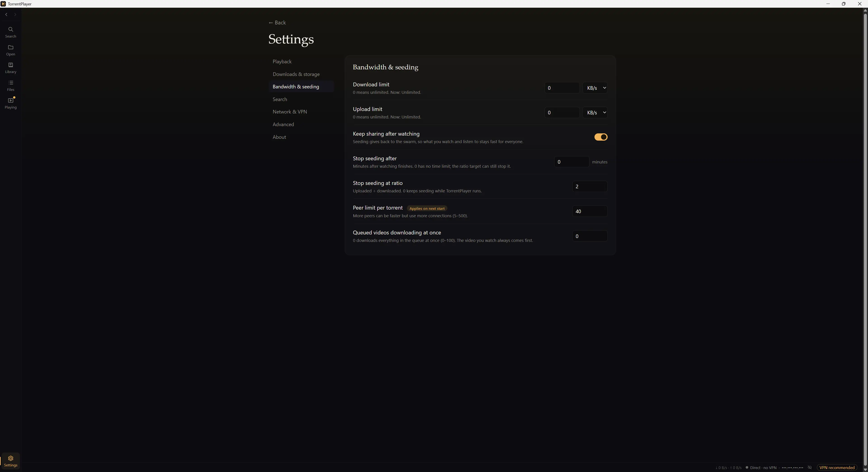
Task: Reveal hidden IP address with eye icon
Action: [x=810, y=467]
